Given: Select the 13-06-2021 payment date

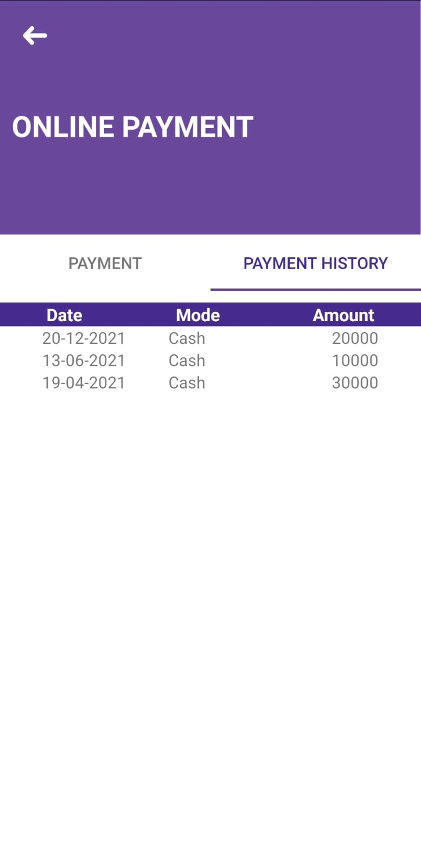Looking at the screenshot, I should point(84,360).
